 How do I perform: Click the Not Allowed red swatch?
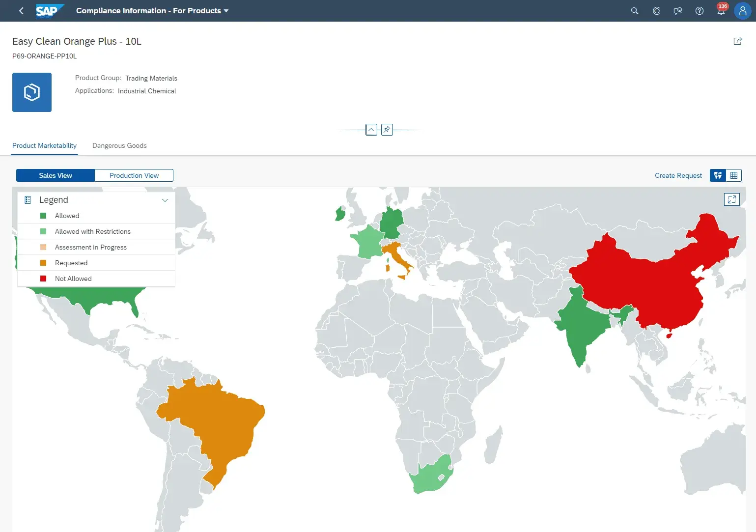click(x=43, y=279)
